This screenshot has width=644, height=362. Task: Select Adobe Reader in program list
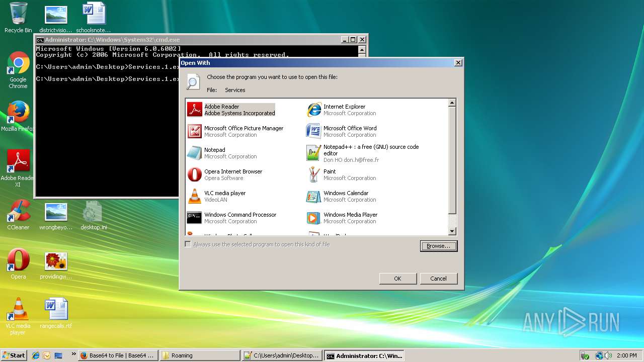click(231, 110)
